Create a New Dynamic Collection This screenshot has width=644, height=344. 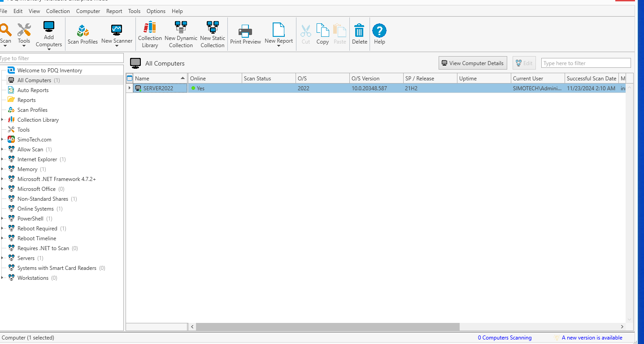(x=181, y=35)
